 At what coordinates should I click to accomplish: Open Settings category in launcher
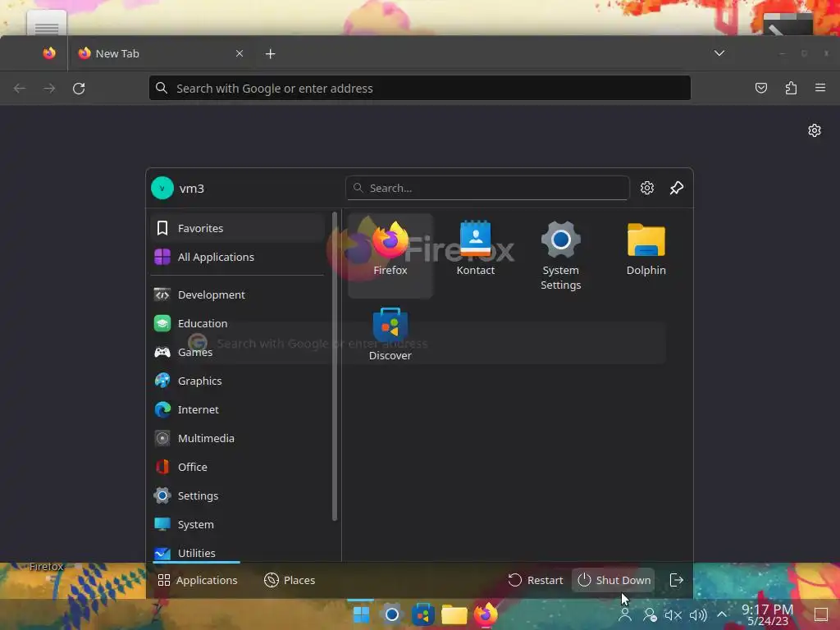(x=238, y=496)
